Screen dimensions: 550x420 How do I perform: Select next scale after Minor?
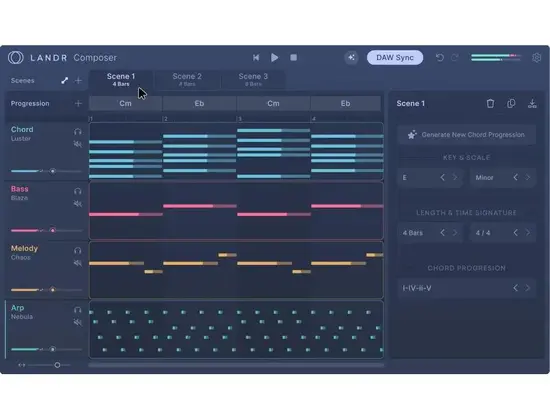tap(528, 178)
